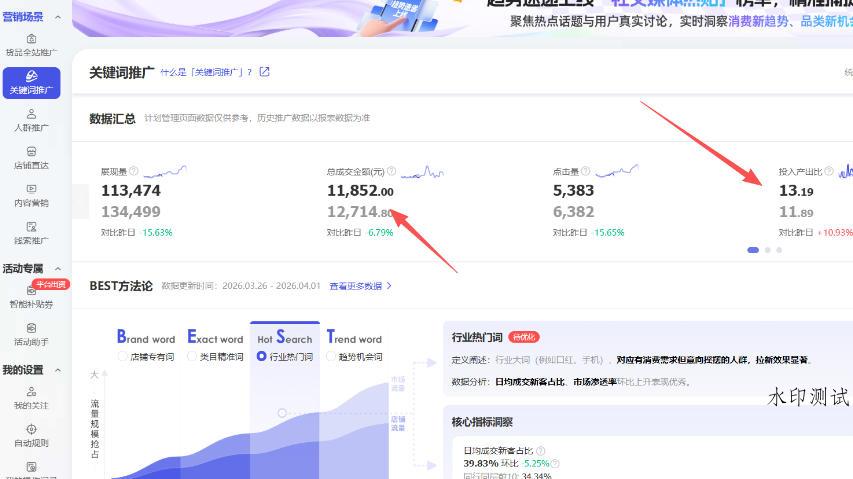The width and height of the screenshot is (853, 479).
Task: Select 店铺专有词 radio button
Action: point(122,357)
